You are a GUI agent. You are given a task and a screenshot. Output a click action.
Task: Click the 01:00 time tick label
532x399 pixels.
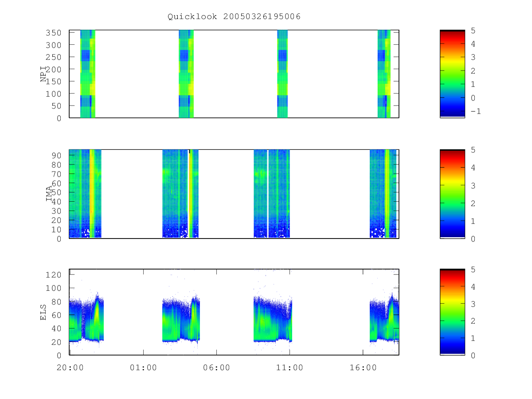143,368
